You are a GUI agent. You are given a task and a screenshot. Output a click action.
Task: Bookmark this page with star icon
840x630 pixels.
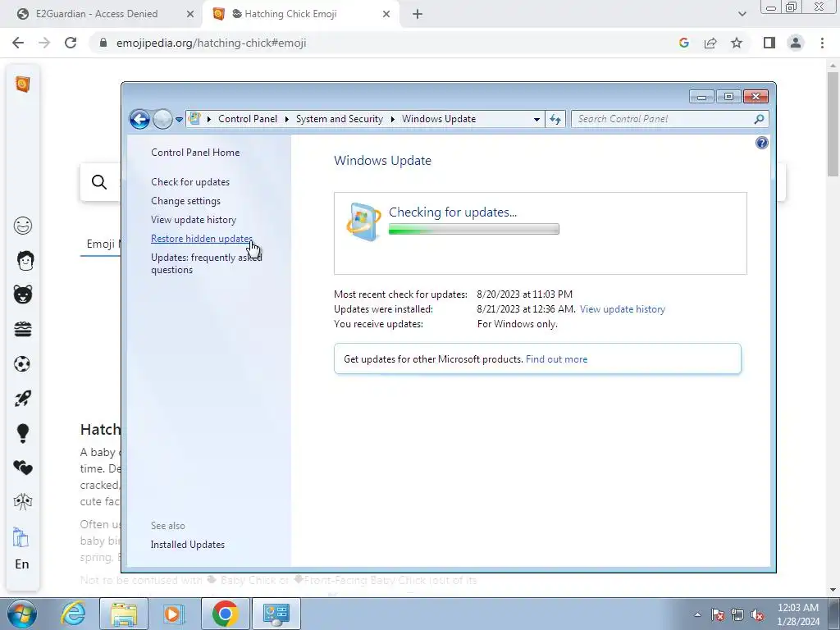pyautogui.click(x=737, y=43)
